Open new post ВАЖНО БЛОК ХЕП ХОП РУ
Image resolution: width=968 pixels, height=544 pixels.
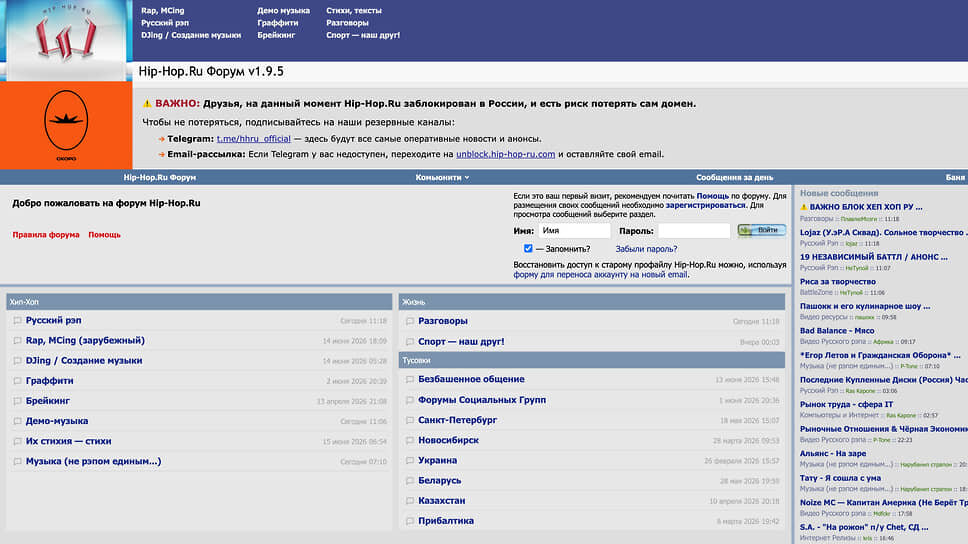pyautogui.click(x=866, y=207)
